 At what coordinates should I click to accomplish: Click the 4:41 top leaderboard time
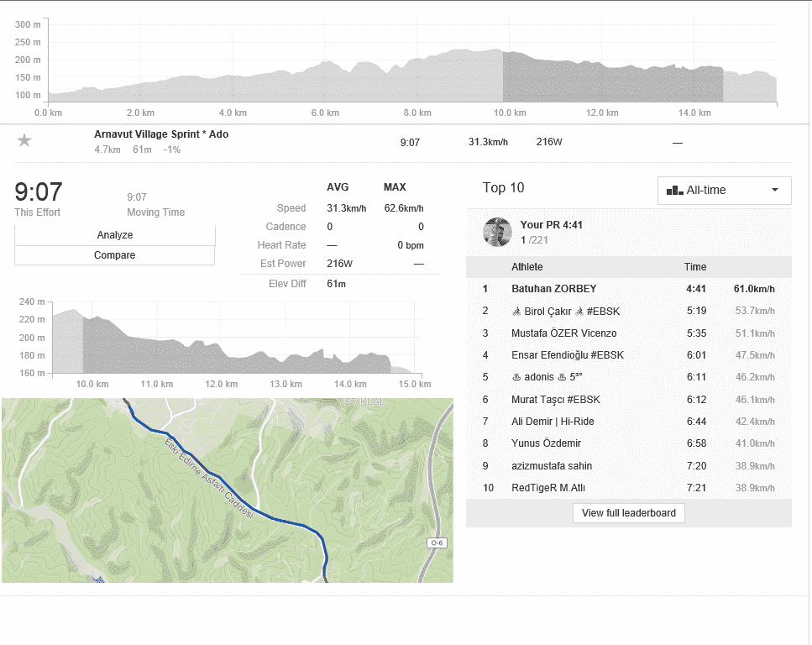pos(696,289)
